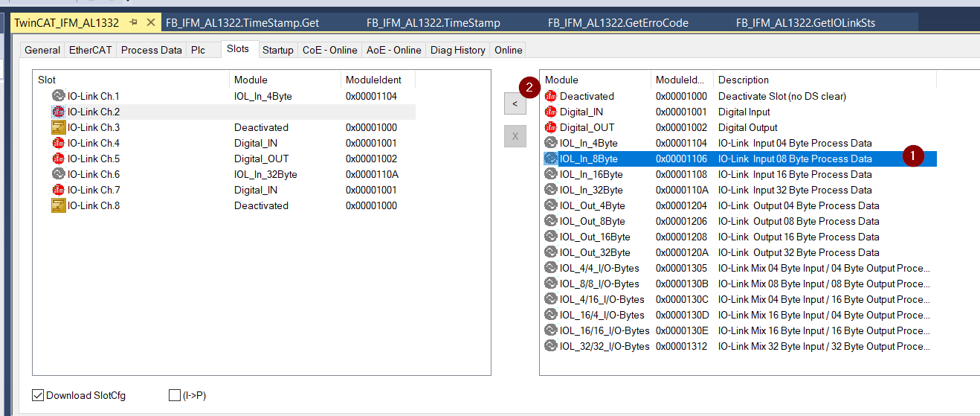Close the TwinCAT_IFM_AL1332 tab
Screen dimensions: 980x416
point(151,22)
